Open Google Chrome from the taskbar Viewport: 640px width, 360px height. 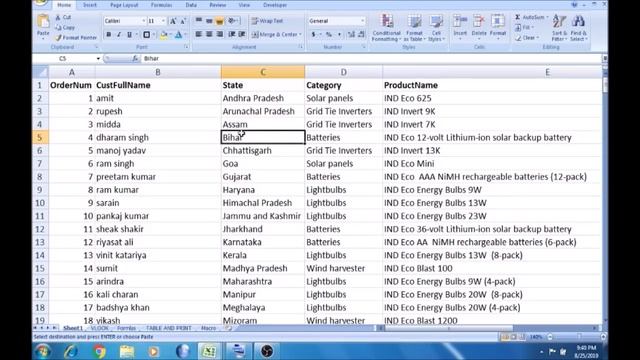[x=99, y=351]
